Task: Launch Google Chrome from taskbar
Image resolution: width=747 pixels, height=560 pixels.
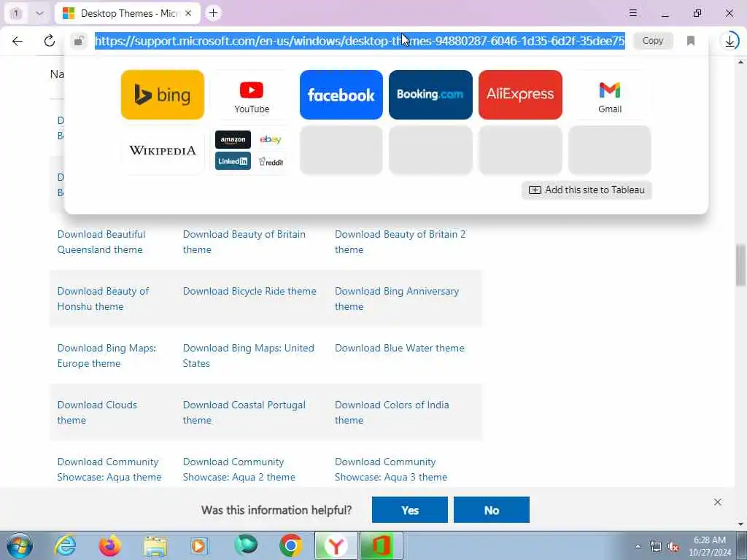Action: [x=290, y=545]
